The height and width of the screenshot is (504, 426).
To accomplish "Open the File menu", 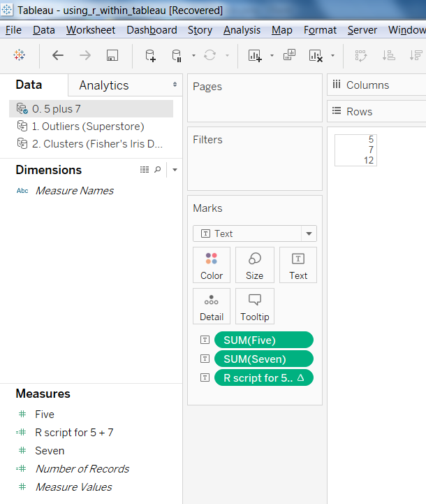I will pyautogui.click(x=13, y=30).
